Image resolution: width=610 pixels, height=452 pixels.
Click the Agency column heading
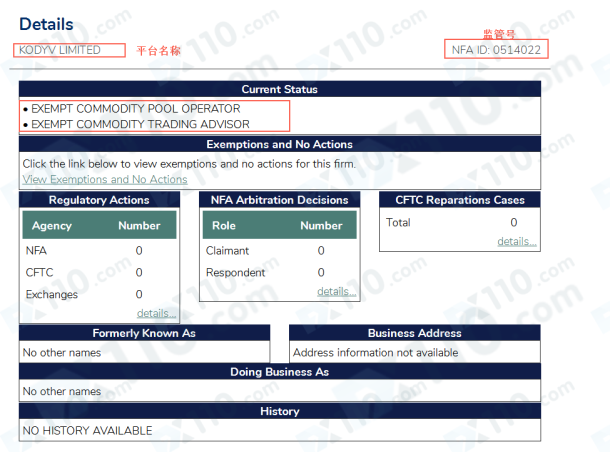[52, 226]
